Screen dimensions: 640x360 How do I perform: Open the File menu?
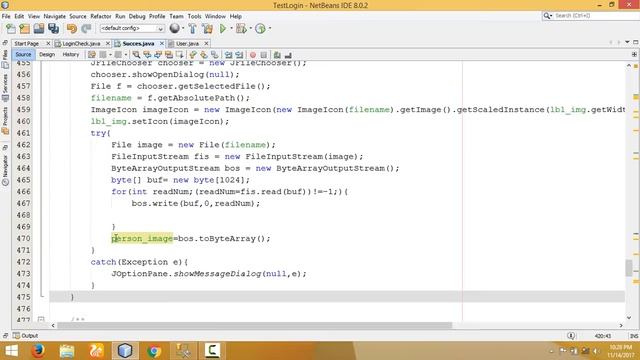(x=6, y=16)
